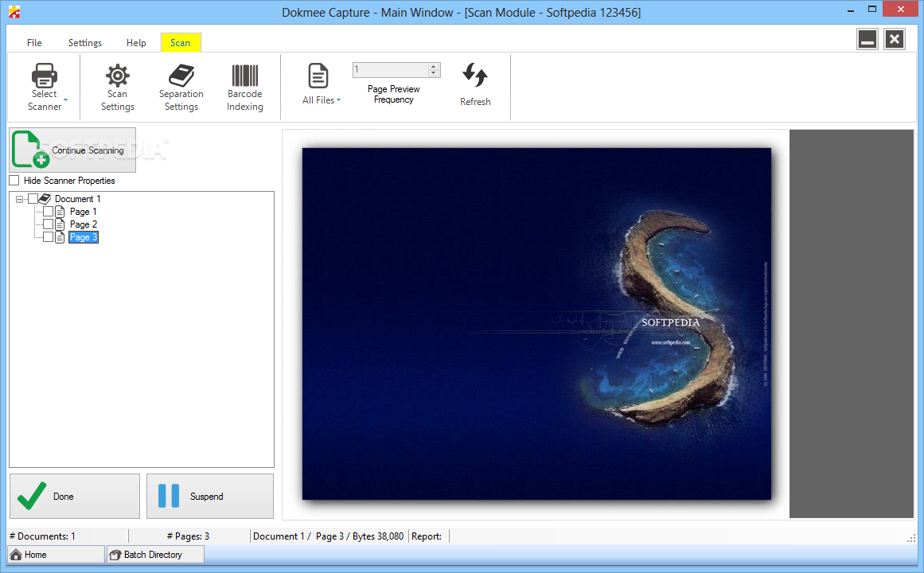Click the green document-plus Continue Scanning icon

tap(30, 150)
